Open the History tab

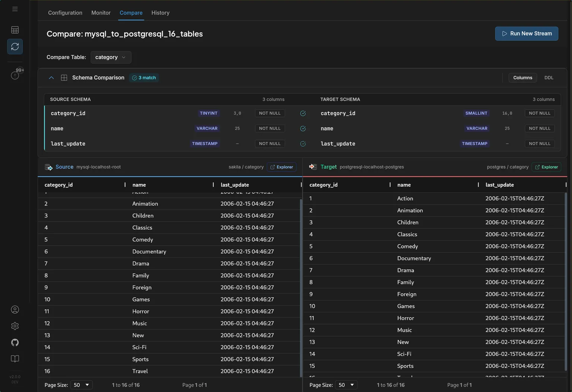tap(161, 13)
